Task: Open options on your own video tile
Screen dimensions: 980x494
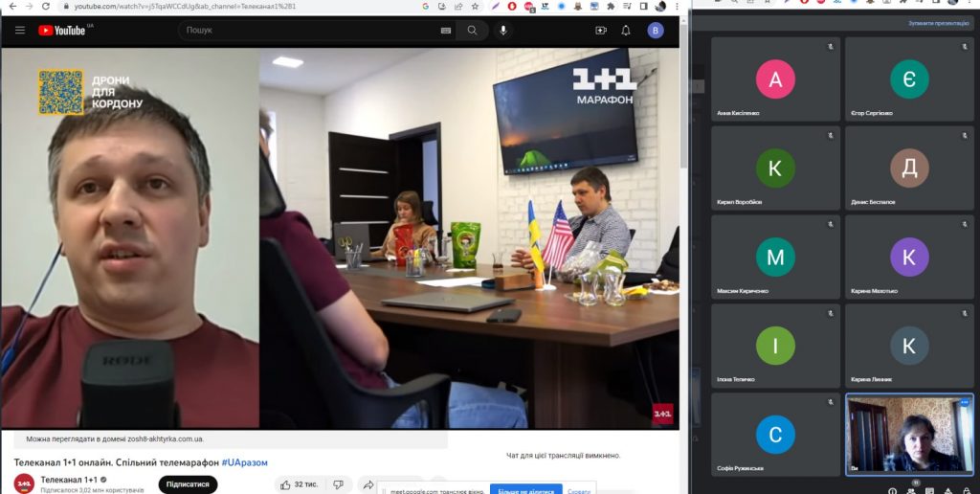Action: [x=965, y=403]
